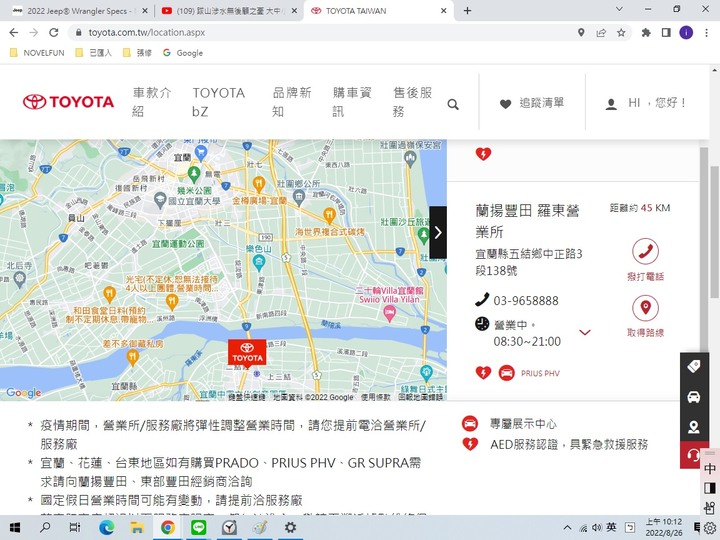Click the AED heart icon beside PRIUS PHV
Screen dimensions: 720x540
point(483,372)
